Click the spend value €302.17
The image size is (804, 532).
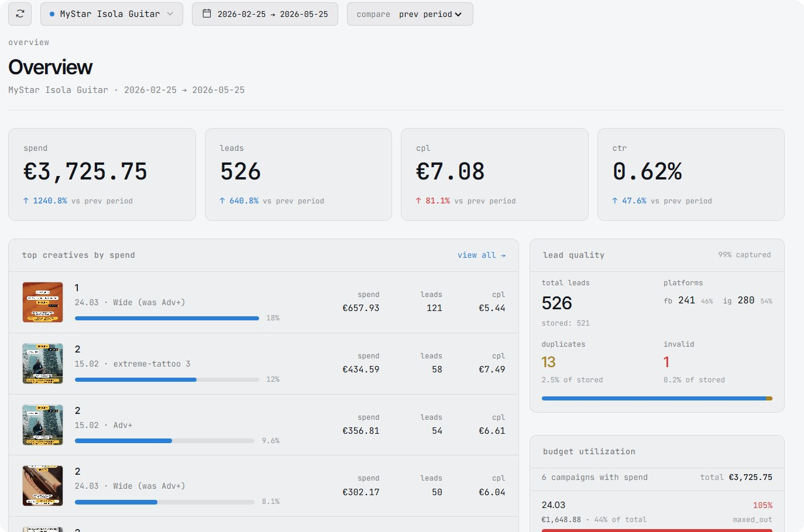(x=361, y=492)
